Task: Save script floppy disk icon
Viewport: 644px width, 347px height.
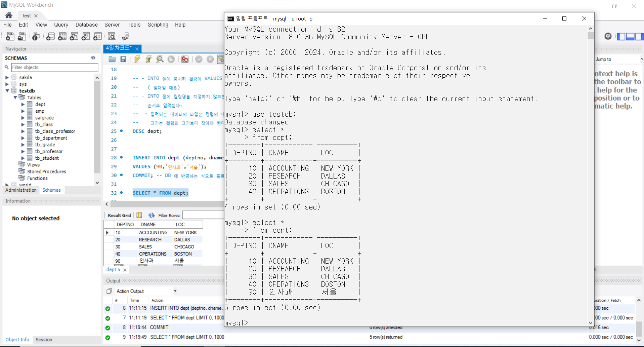Action: (123, 59)
